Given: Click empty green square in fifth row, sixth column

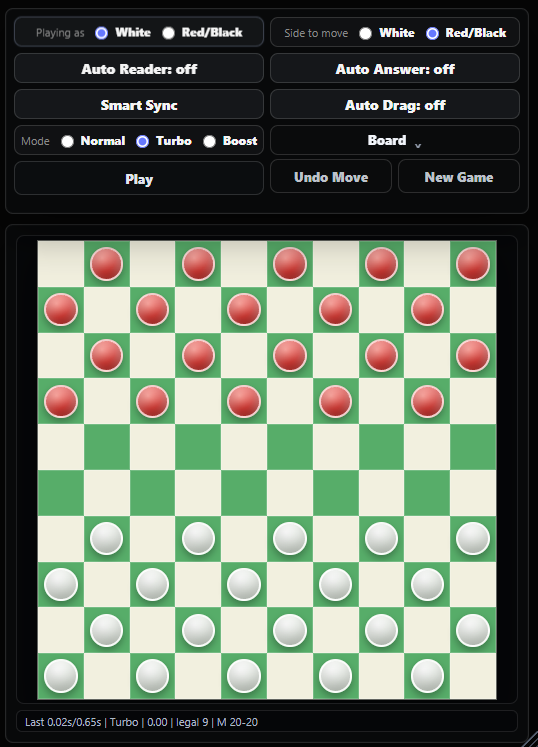Looking at the screenshot, I should tap(290, 447).
